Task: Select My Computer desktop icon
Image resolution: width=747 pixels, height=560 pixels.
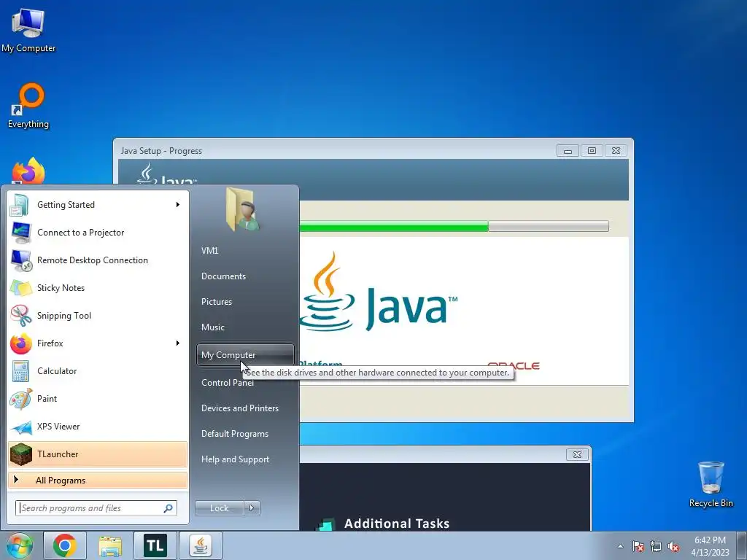Action: coord(28,29)
